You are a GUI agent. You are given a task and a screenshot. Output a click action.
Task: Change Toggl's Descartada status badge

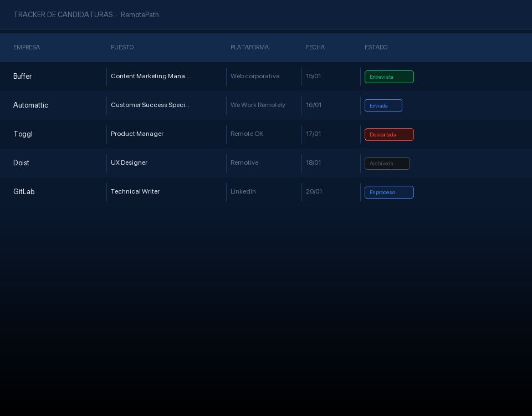click(389, 134)
